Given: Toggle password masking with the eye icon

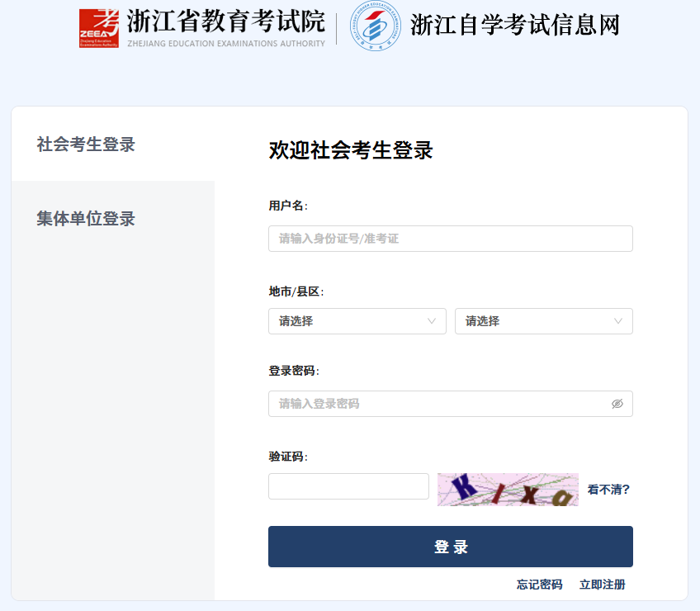Looking at the screenshot, I should tap(617, 404).
